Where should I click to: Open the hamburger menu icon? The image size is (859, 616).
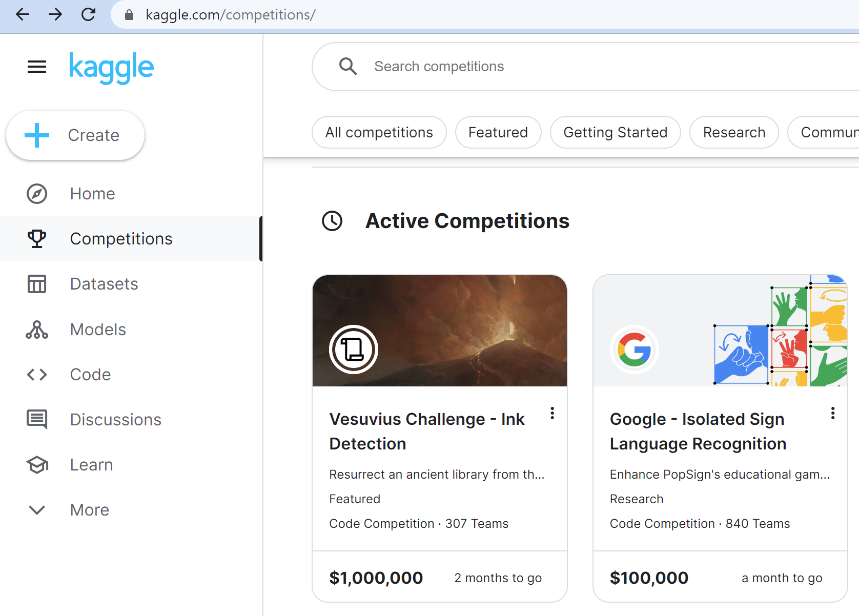37,67
